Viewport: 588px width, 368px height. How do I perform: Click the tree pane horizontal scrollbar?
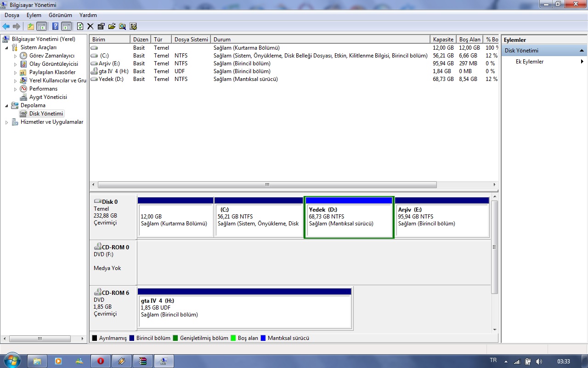click(40, 339)
